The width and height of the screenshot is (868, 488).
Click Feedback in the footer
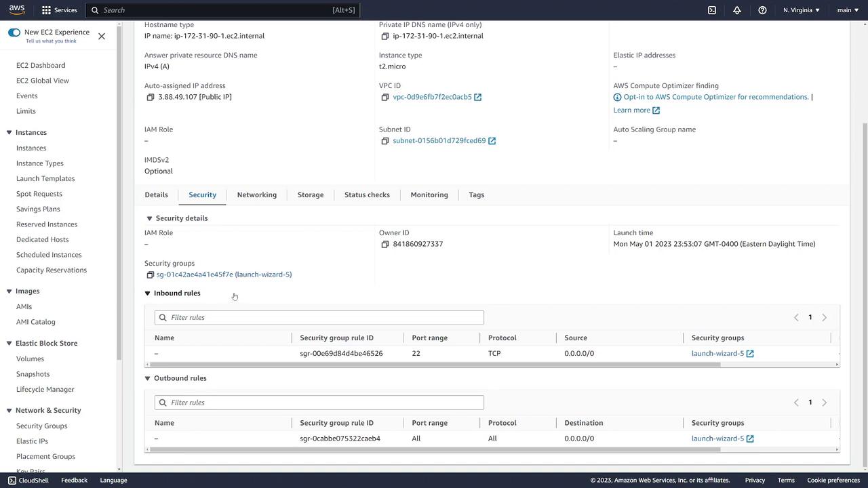click(x=74, y=481)
